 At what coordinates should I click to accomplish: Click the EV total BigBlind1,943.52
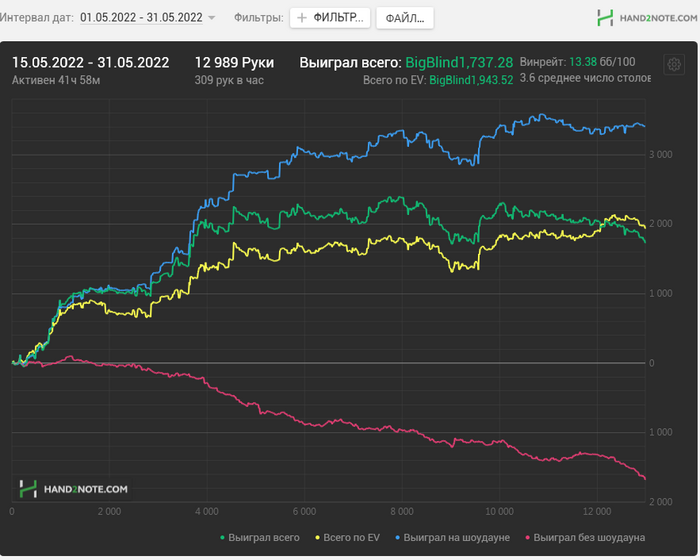coord(471,80)
